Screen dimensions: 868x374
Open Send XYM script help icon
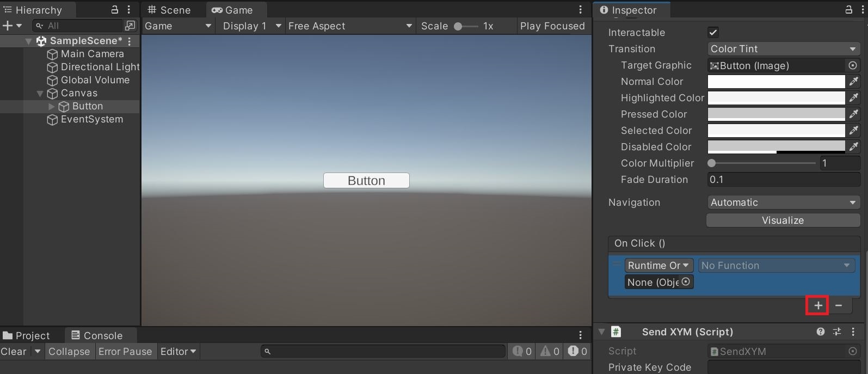pyautogui.click(x=821, y=332)
